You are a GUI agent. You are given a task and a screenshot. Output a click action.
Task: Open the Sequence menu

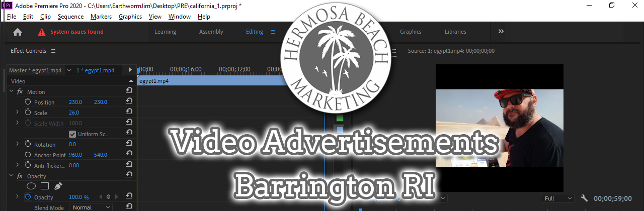pos(70,17)
